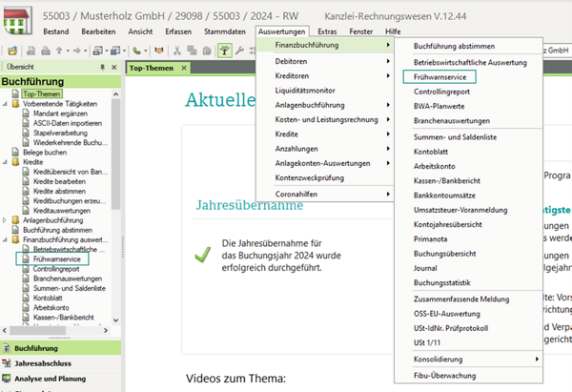This screenshot has width=572, height=392.
Task: Open the Ansicht menu
Action: tap(140, 31)
